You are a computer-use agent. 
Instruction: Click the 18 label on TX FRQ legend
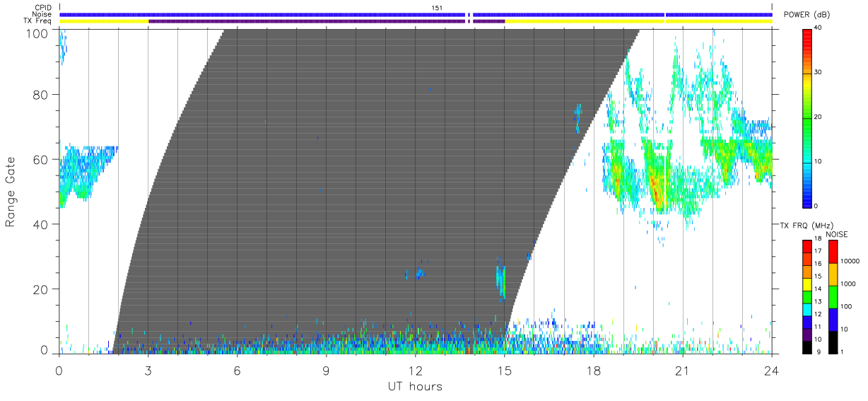818,240
